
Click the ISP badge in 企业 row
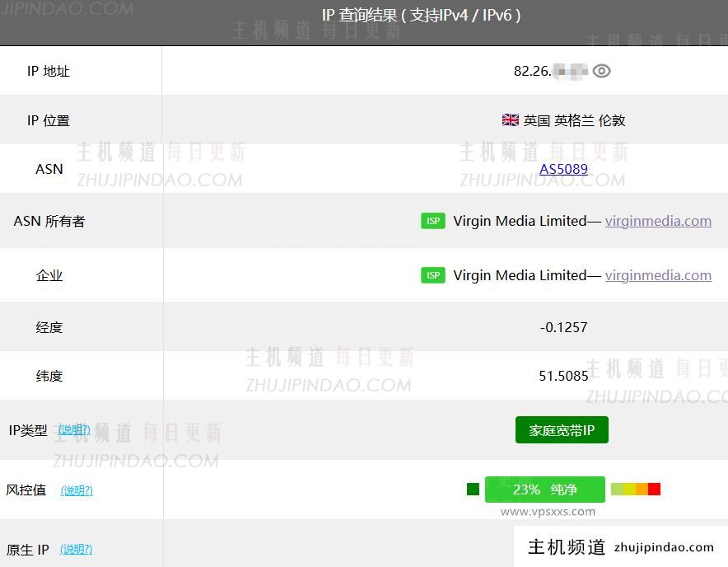[x=433, y=275]
